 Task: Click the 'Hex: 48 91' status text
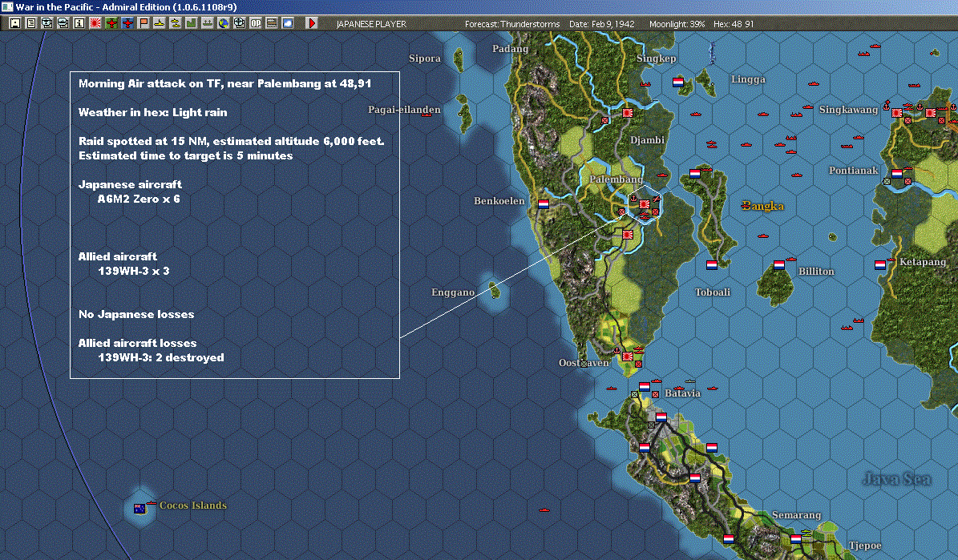(734, 24)
